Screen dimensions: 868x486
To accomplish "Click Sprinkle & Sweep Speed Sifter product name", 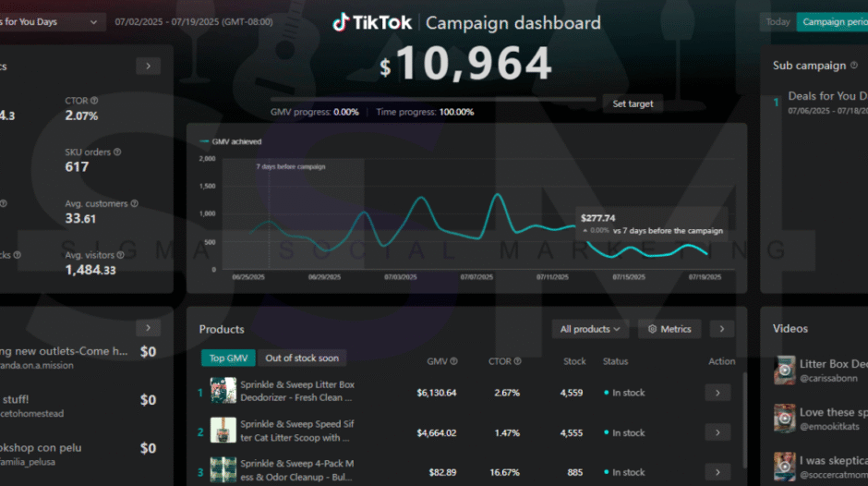I will tap(296, 431).
